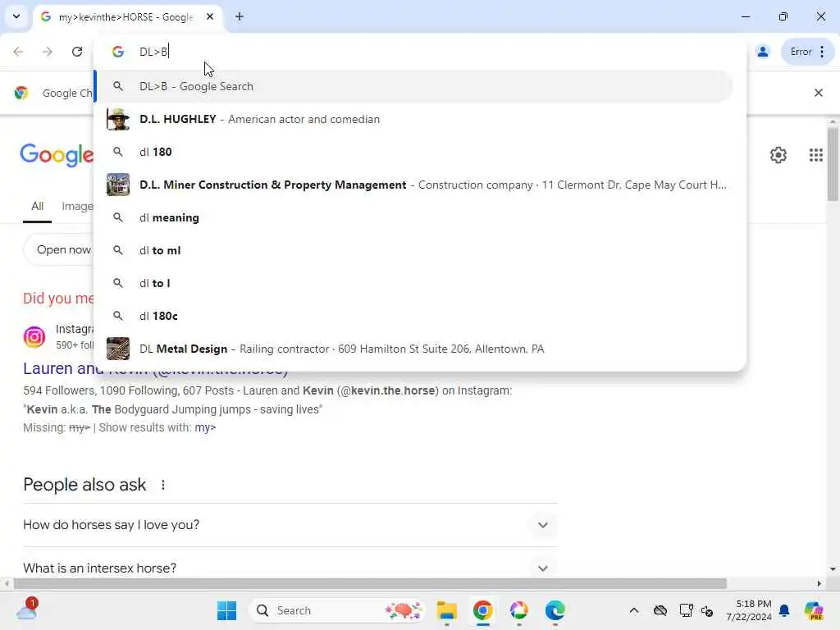Click the taskbar Search box
This screenshot has width=840, height=630.
337,610
